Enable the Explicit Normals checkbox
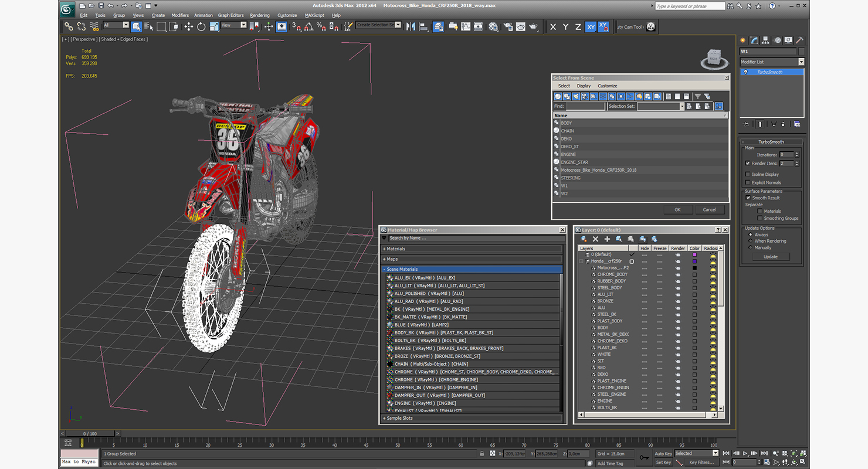 pyautogui.click(x=747, y=182)
